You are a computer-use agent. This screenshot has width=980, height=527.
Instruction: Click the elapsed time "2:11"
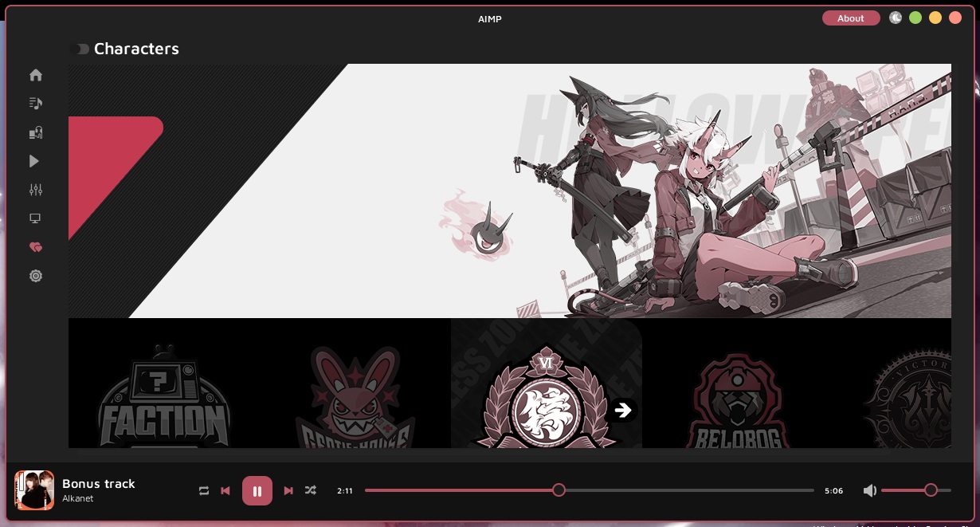click(345, 491)
